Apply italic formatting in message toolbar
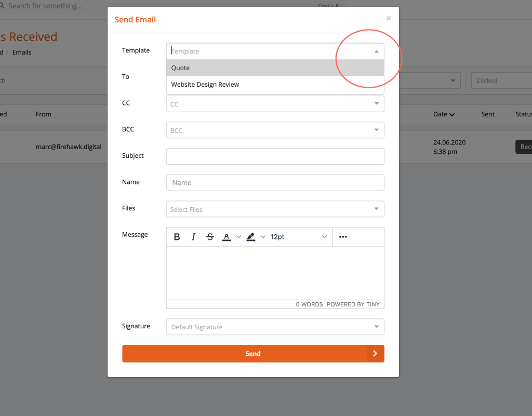Image resolution: width=532 pixels, height=416 pixels. [x=193, y=237]
